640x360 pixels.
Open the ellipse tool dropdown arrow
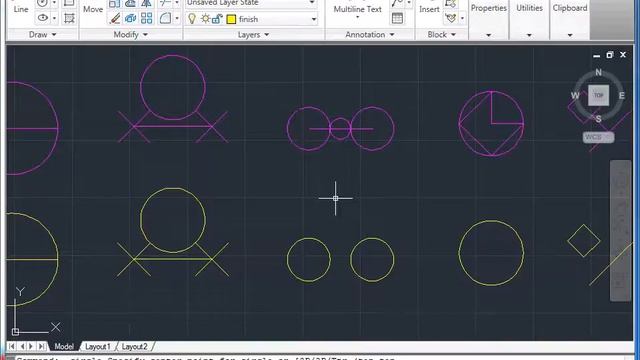(54, 18)
